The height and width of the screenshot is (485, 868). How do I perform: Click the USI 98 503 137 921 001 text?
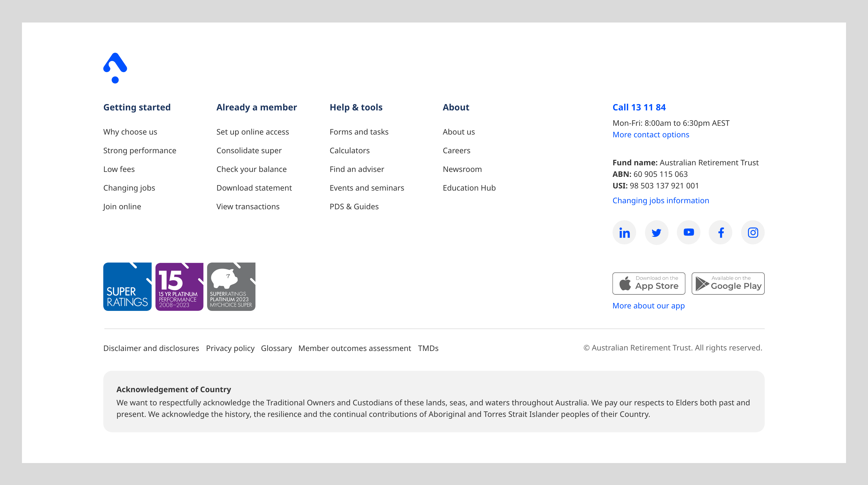[655, 186]
